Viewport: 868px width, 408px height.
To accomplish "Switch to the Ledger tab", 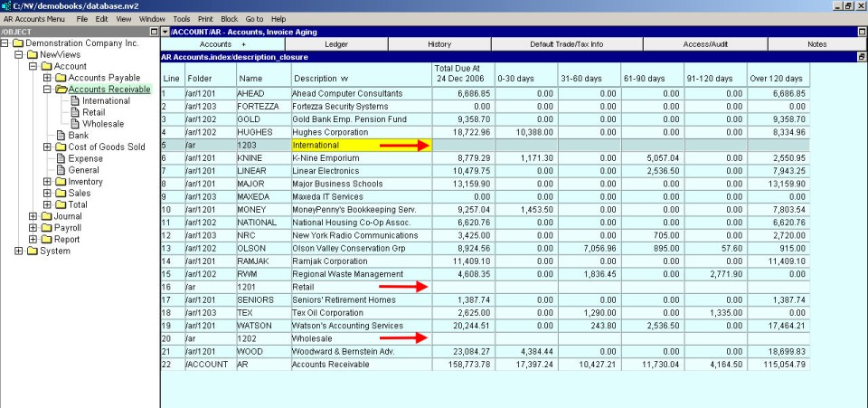I will (x=335, y=44).
